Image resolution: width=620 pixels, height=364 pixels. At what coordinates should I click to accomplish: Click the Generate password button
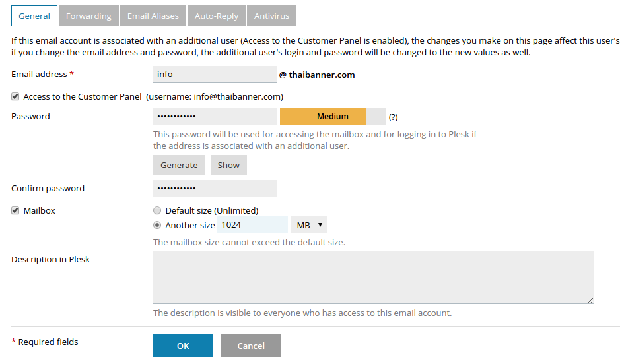pos(179,165)
